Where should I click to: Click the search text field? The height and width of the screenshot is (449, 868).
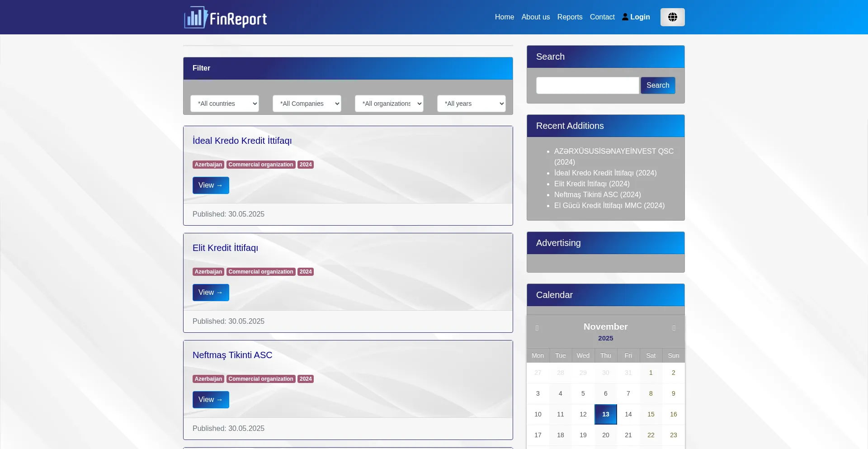pos(587,85)
